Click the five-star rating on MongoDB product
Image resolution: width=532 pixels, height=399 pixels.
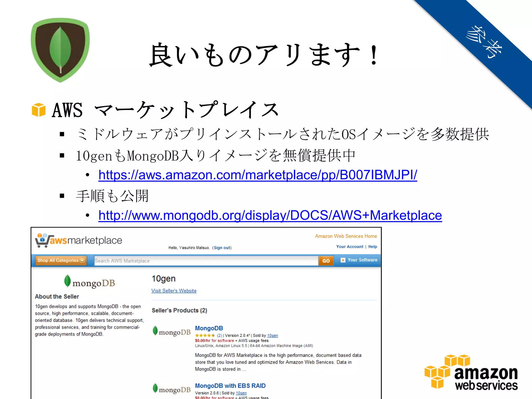pyautogui.click(x=205, y=335)
